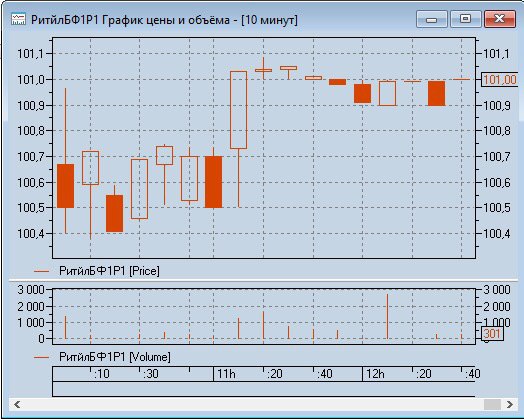Click the current volume marker 301
This screenshot has height=419, width=524.
(492, 333)
